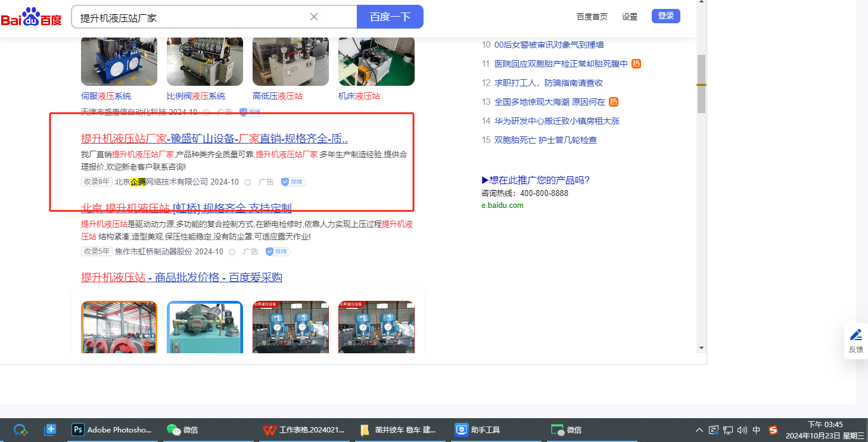This screenshot has height=442, width=868.
Task: Open the 北京 提升机液压站 [虹桥] result title
Action: [x=186, y=208]
